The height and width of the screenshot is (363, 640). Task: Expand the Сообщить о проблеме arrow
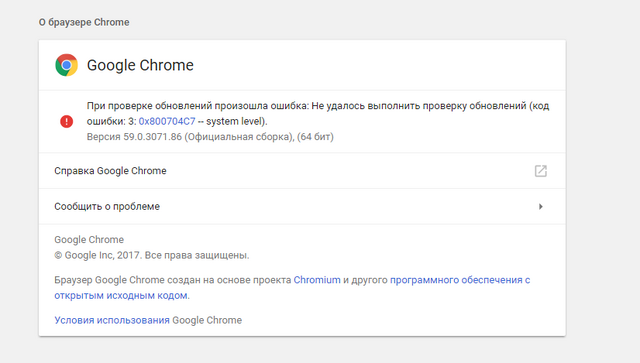[x=541, y=207]
